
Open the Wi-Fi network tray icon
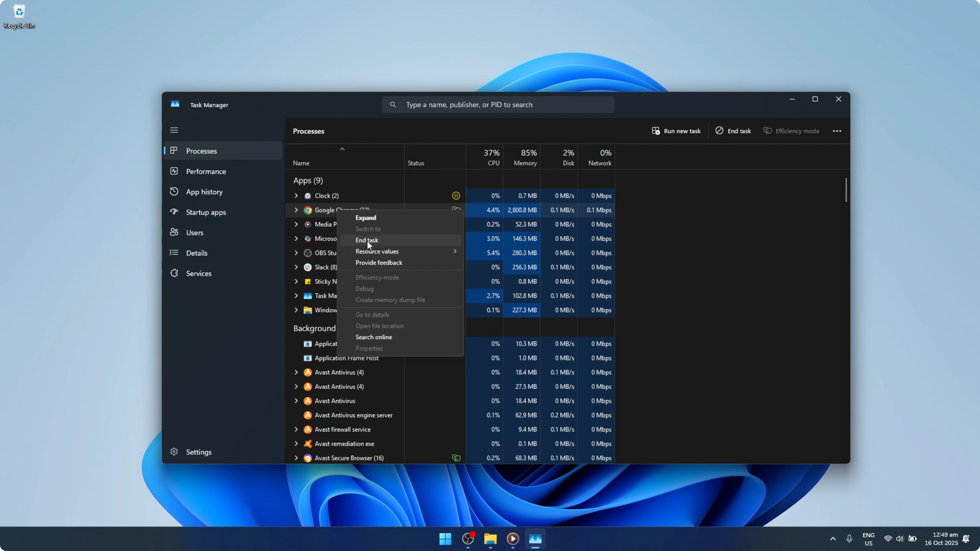pyautogui.click(x=888, y=539)
